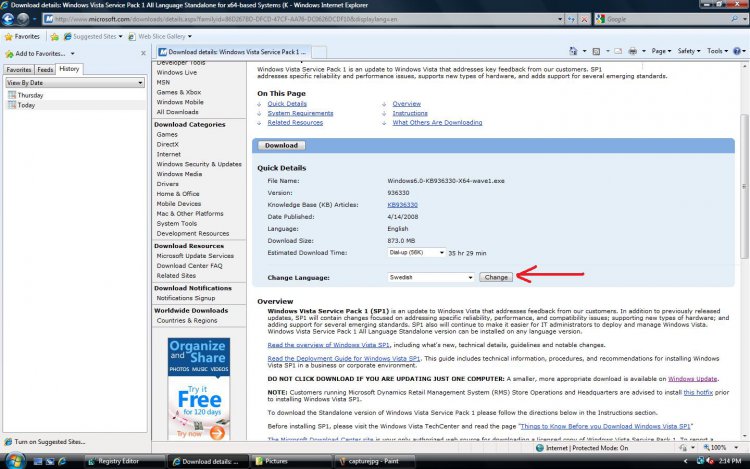Viewport: 750px width, 469px height.
Task: Click Turn on Suggested Sites icon link
Action: (x=44, y=442)
